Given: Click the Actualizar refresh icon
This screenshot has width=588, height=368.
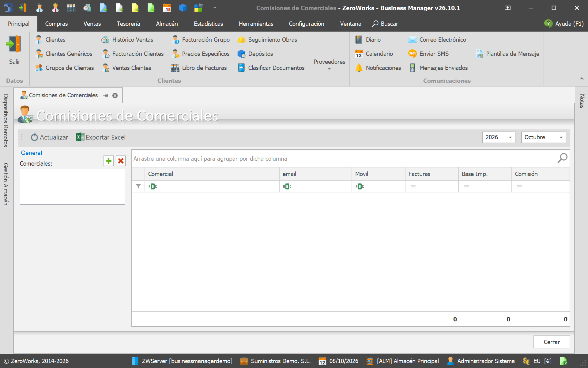Looking at the screenshot, I should point(34,137).
